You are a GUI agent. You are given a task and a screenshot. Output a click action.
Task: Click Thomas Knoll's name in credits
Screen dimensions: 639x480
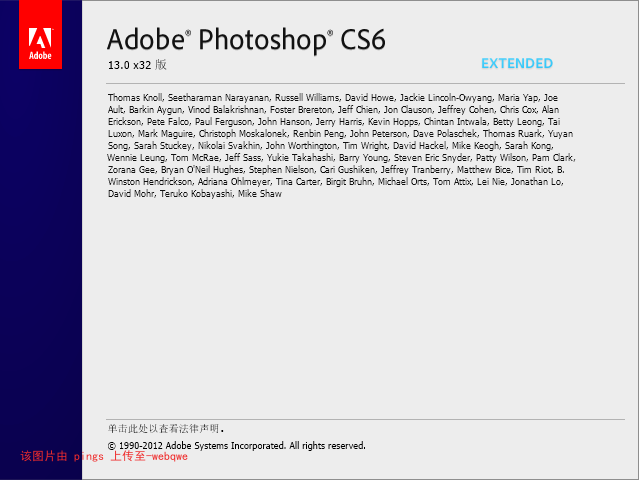pyautogui.click(x=135, y=98)
